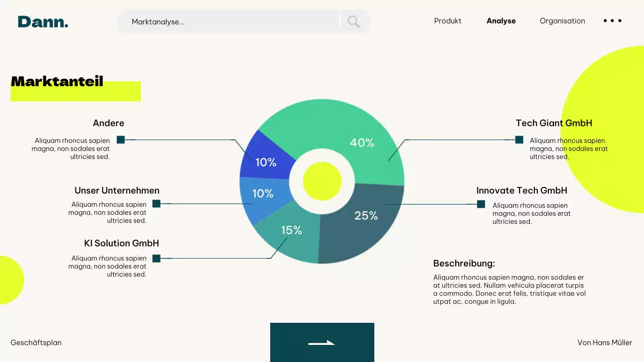Click the legend marker for KI Solution GmbH

156,258
